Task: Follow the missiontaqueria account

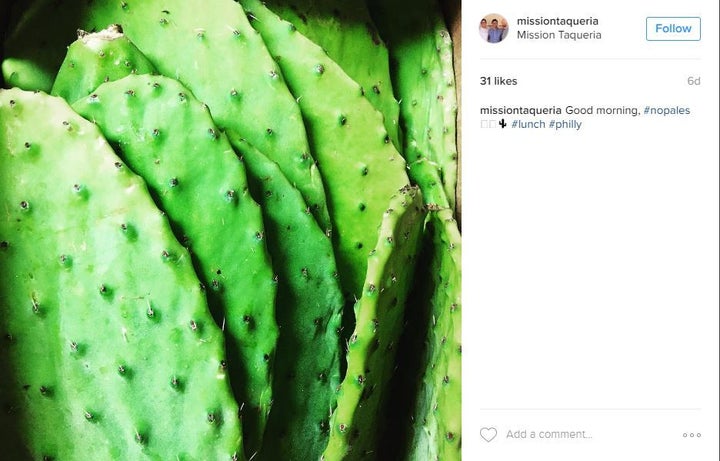Action: [x=673, y=28]
